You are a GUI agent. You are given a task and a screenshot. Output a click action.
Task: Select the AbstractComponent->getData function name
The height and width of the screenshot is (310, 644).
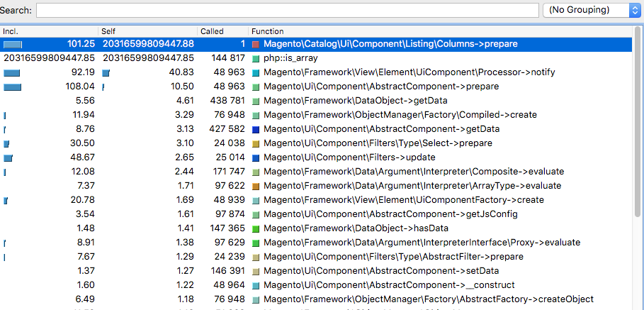382,129
